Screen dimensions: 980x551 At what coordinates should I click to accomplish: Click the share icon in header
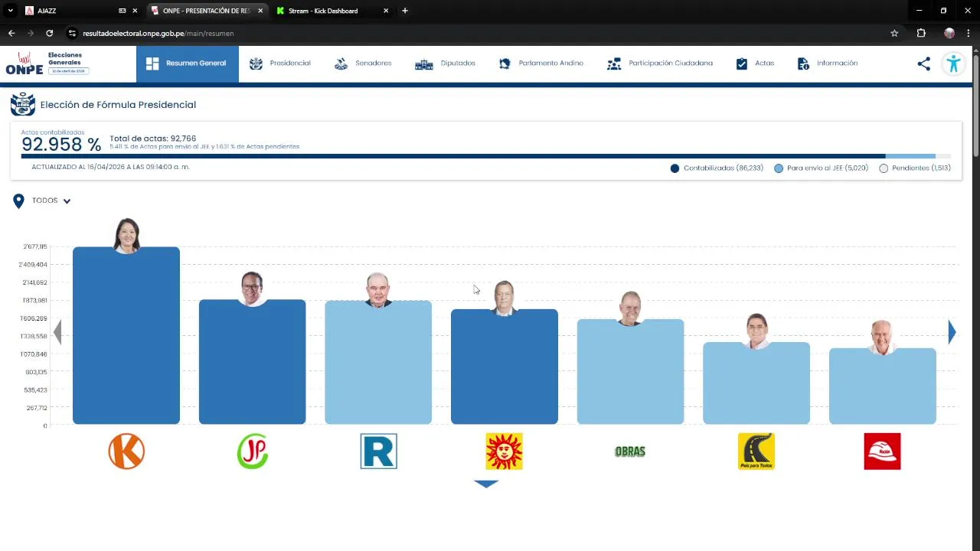(x=924, y=64)
